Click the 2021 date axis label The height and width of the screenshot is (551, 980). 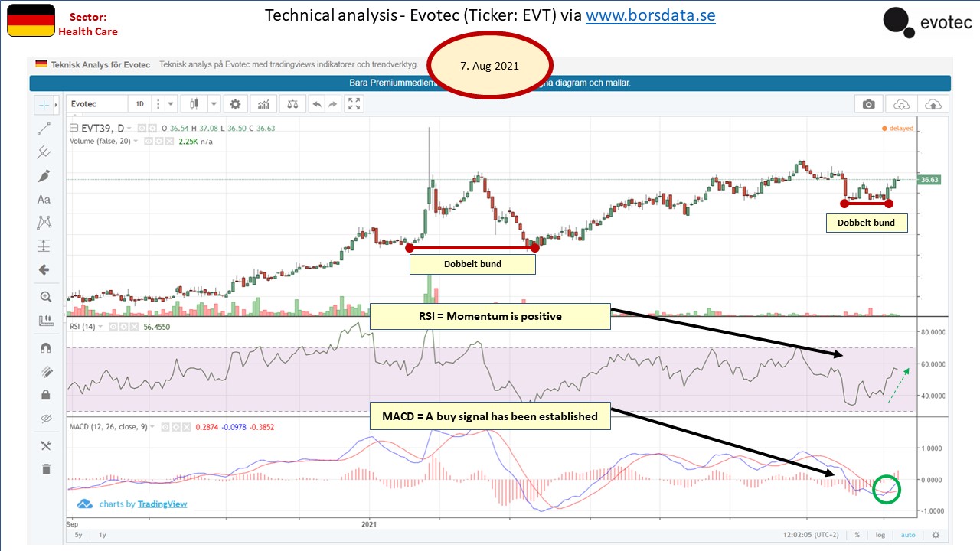point(370,525)
